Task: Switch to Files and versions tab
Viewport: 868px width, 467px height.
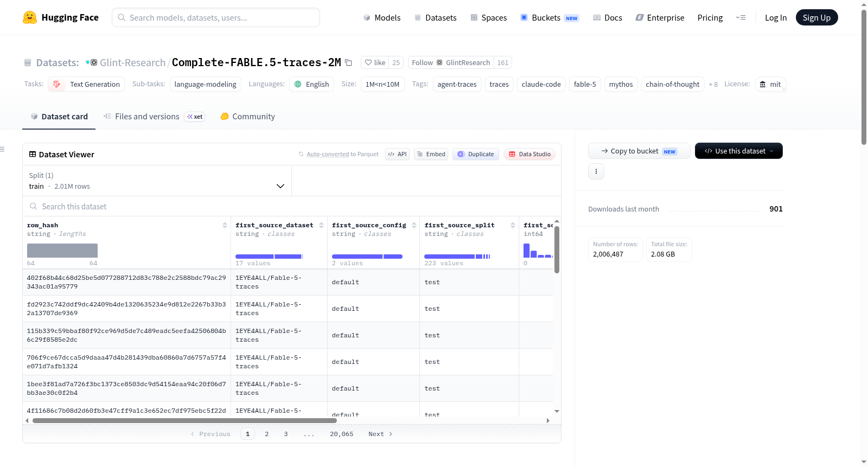Action: pos(154,116)
